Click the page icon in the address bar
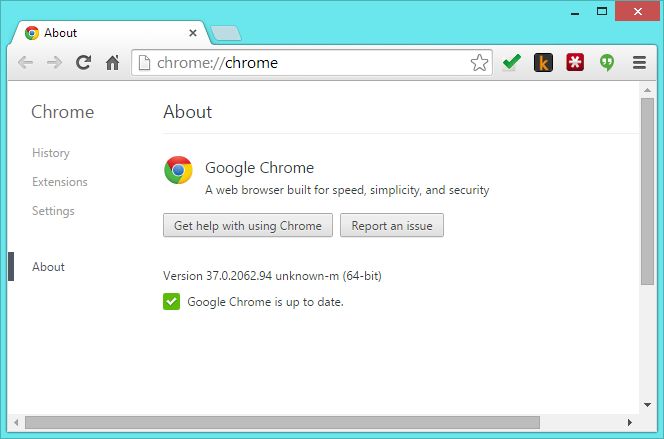664x439 pixels. click(144, 63)
